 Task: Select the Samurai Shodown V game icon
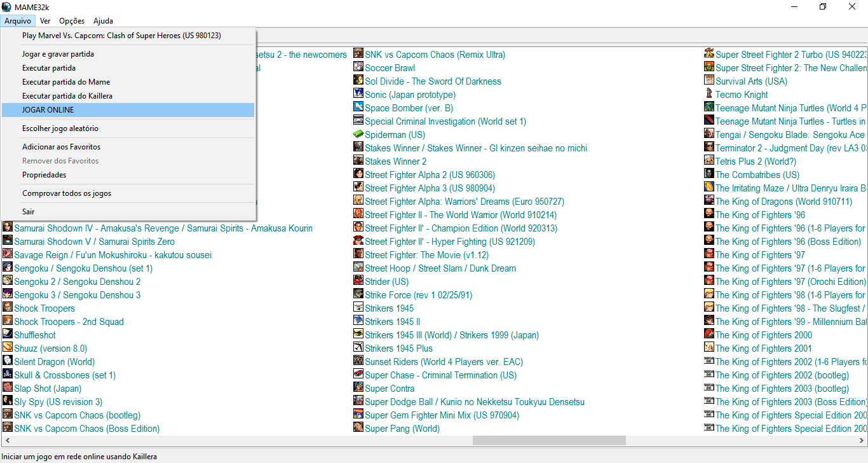click(x=8, y=241)
